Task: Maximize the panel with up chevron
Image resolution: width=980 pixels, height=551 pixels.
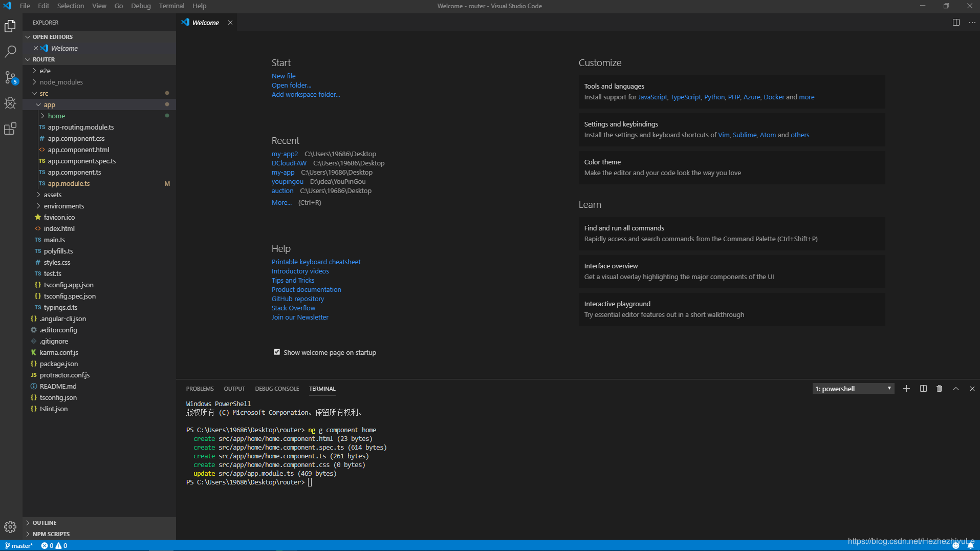Action: pyautogui.click(x=955, y=389)
